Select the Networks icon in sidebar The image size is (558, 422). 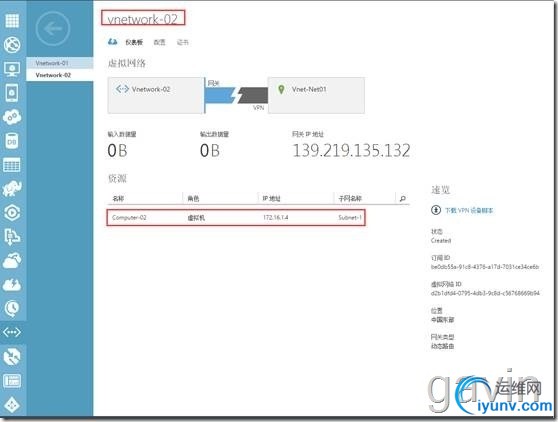coord(12,332)
